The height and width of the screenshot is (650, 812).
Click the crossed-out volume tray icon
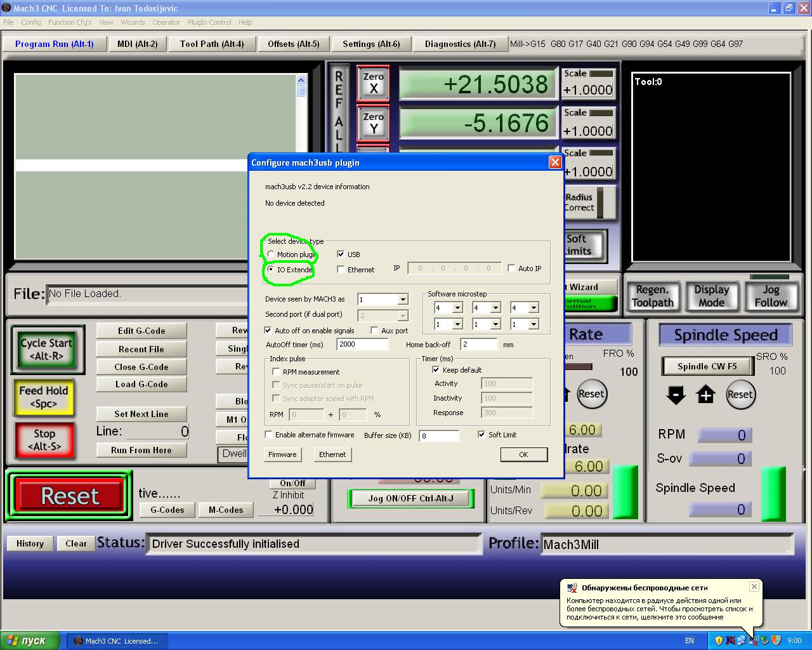(x=730, y=640)
